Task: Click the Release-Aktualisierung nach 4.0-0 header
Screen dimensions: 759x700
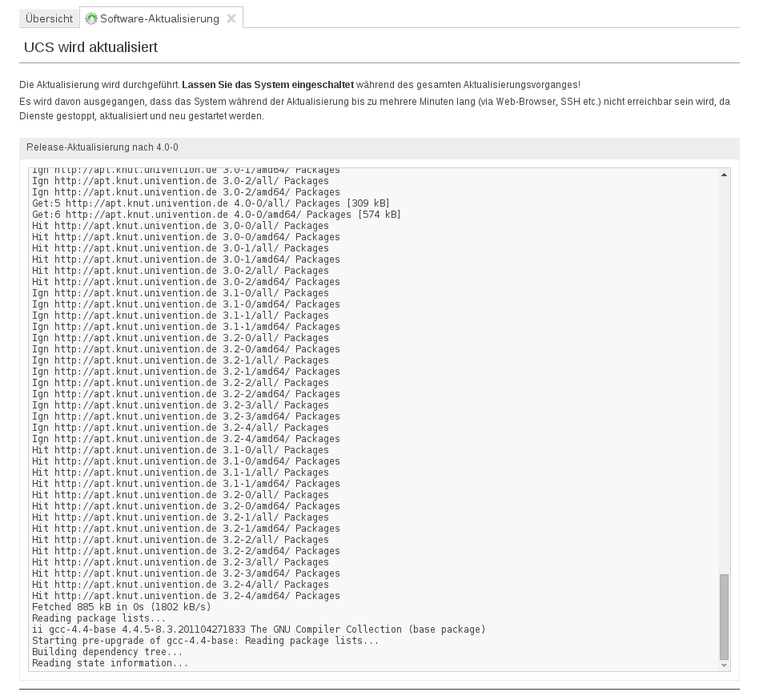Action: (102, 147)
